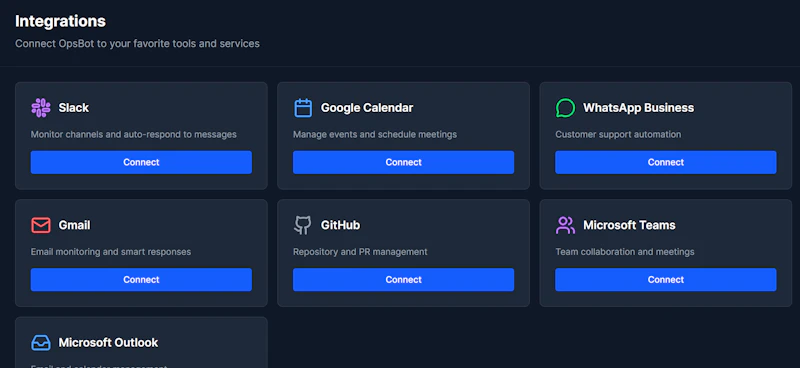Click 'Repository and PR management' description
The width and height of the screenshot is (800, 368).
(360, 252)
